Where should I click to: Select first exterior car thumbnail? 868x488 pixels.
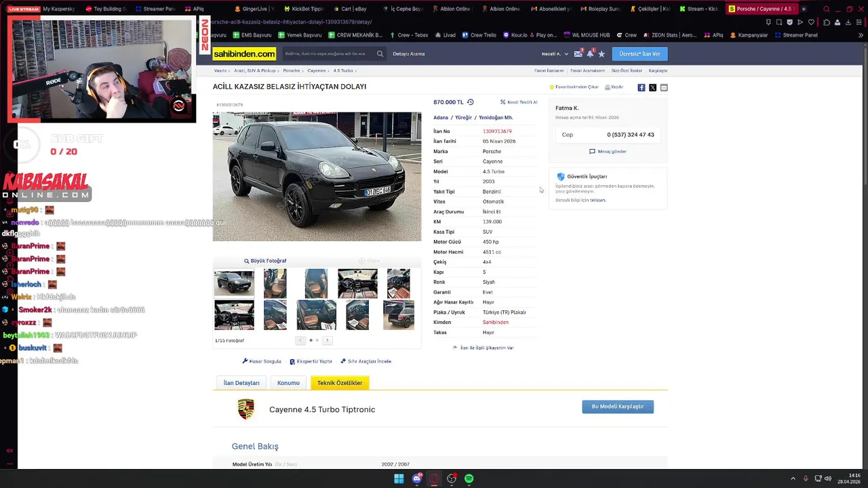pos(234,283)
